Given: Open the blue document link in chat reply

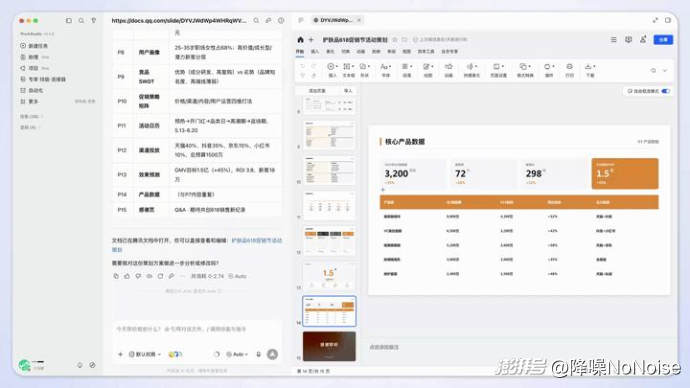Looking at the screenshot, I should pyautogui.click(x=257, y=241).
